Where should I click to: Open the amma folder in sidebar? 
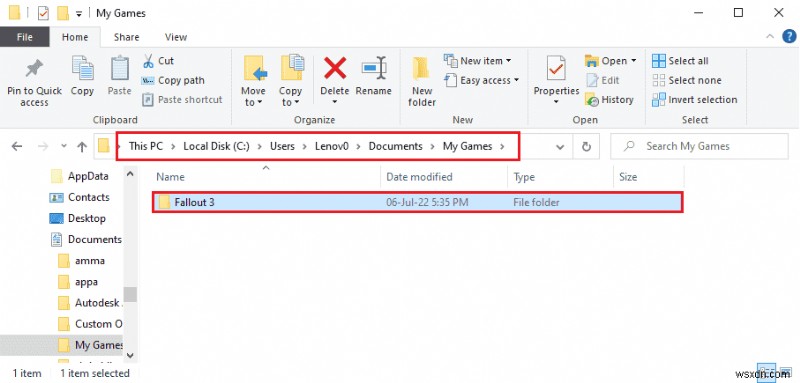click(x=82, y=261)
